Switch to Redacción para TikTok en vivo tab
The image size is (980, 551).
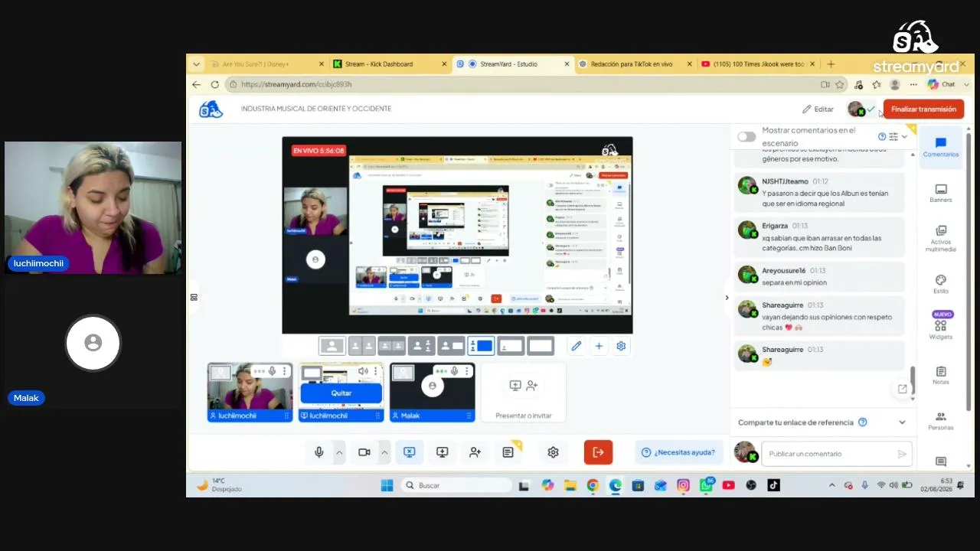coord(636,64)
